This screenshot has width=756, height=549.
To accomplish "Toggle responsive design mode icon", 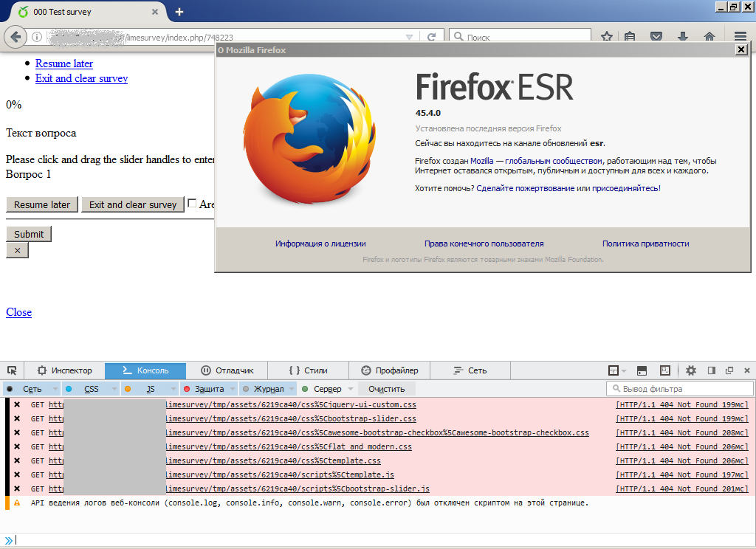I will [665, 370].
